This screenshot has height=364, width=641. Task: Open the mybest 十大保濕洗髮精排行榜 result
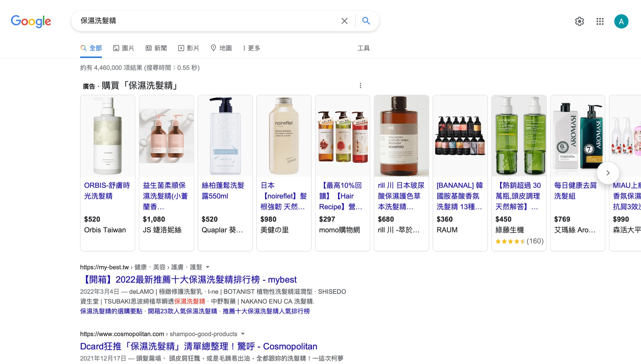(188, 279)
